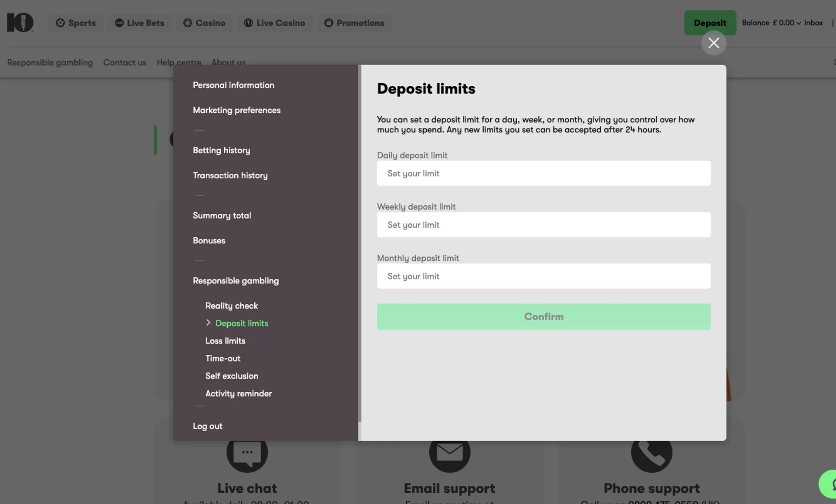Click the Email support envelope icon
Viewport: 836px width, 504px height.
(x=449, y=453)
